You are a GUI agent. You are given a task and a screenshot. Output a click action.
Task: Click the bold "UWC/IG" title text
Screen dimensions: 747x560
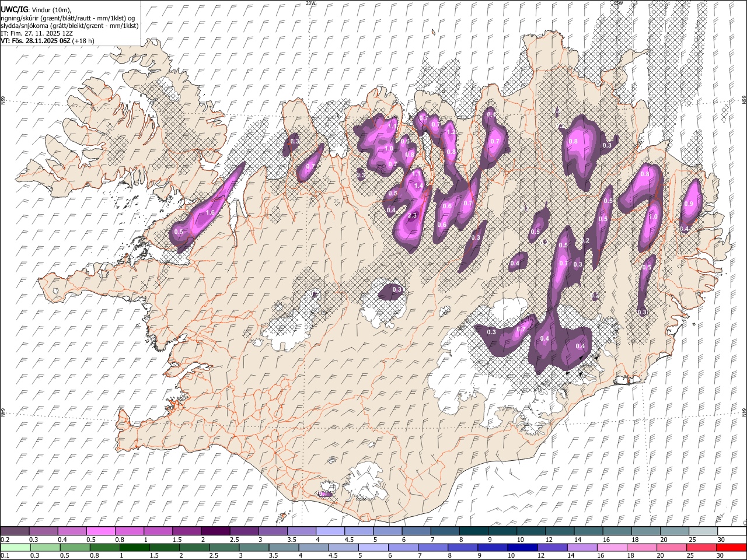click(13, 10)
